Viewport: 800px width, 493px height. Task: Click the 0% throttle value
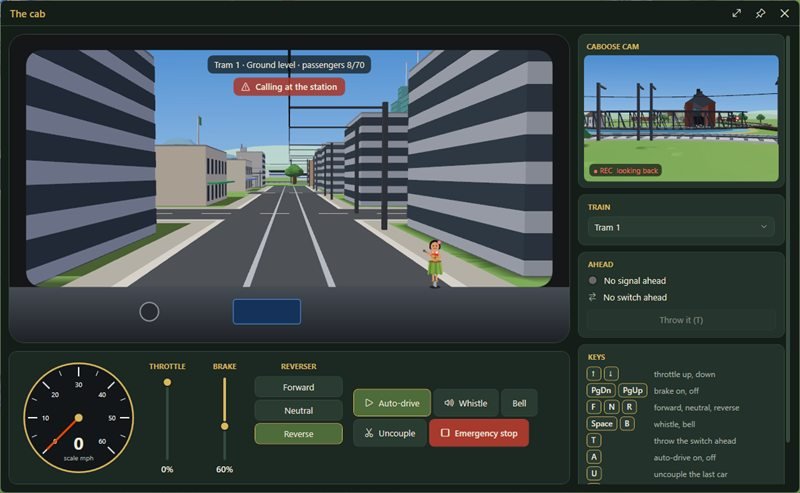[x=167, y=469]
